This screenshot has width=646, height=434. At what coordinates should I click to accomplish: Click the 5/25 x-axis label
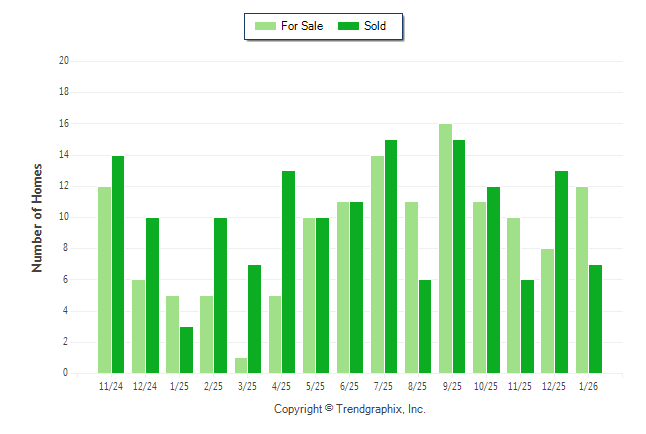[x=316, y=385]
